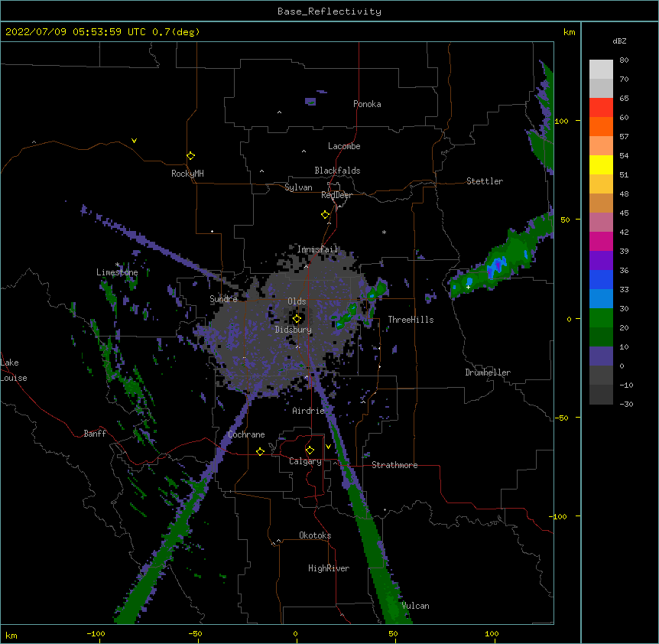Click the yellow V marker east of Calgary
Image resolution: width=659 pixels, height=644 pixels.
click(328, 447)
